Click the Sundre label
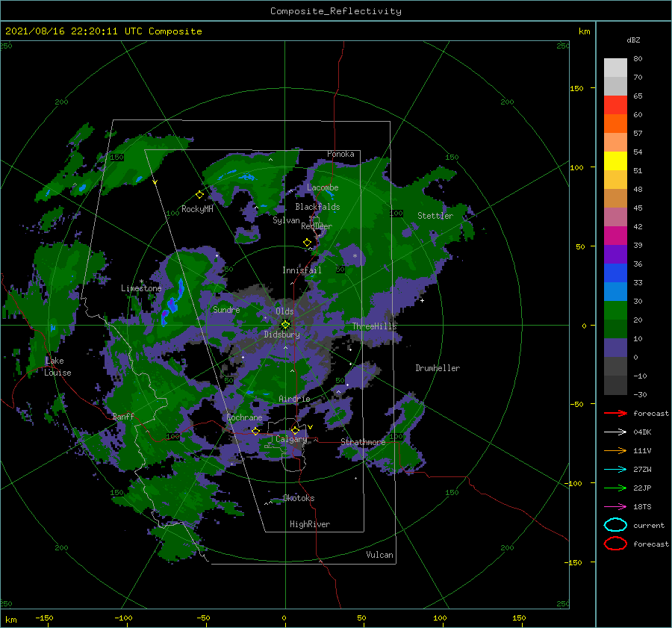672x628 pixels. coord(226,309)
